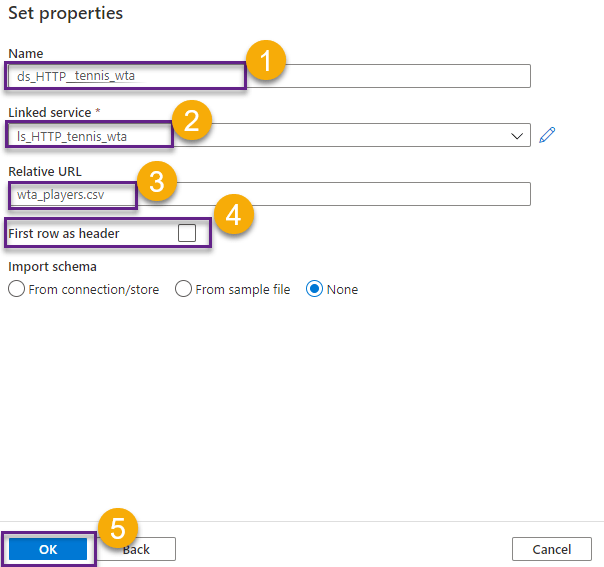Select the None import schema option

315,289
